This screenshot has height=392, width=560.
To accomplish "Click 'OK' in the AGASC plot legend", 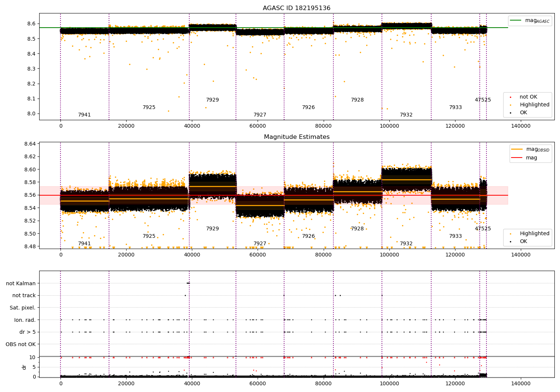I will point(523,113).
